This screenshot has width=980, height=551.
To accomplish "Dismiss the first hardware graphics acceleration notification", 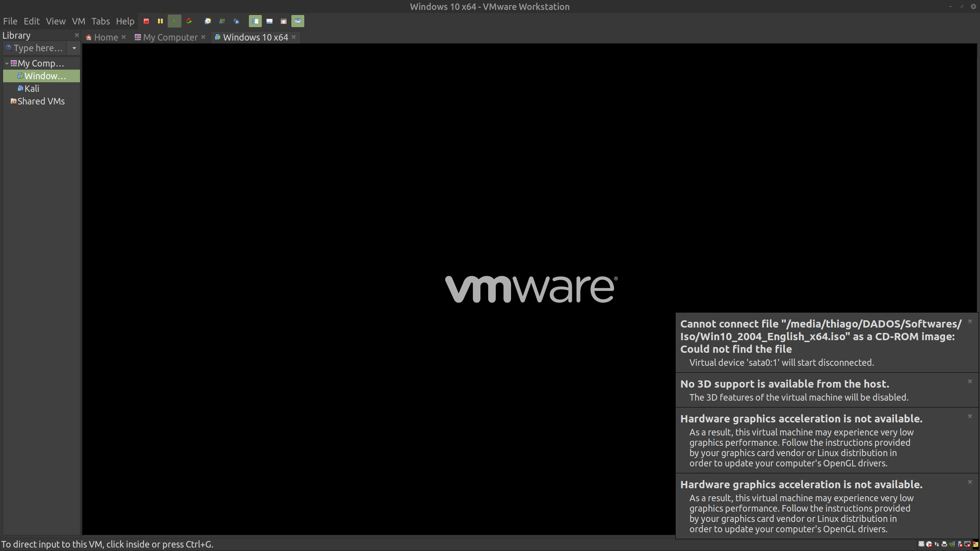I will (970, 416).
